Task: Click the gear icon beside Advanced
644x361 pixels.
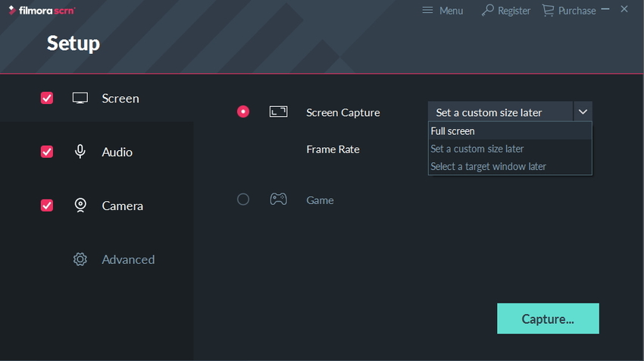Action: click(80, 259)
